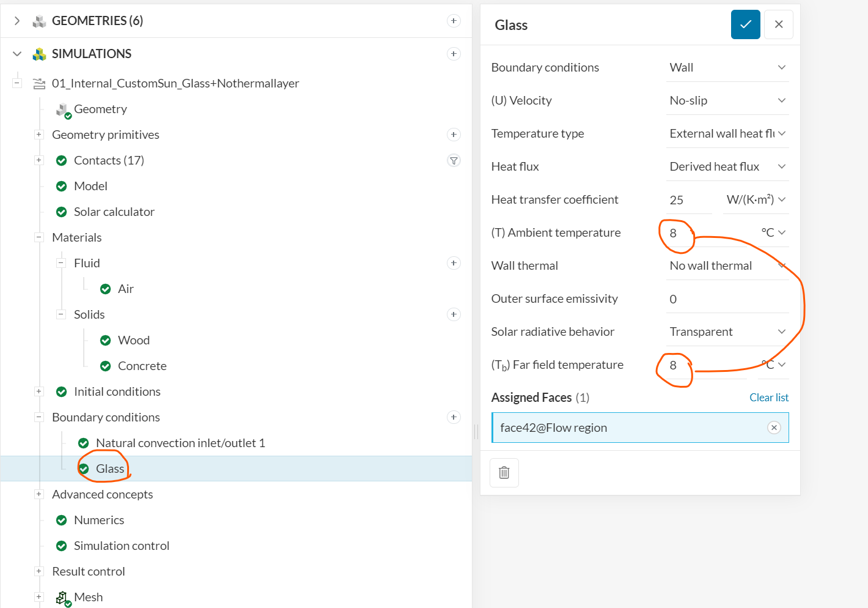Expand the GEOMETRIES (6) section
Screen dimensions: 868x608
tap(17, 21)
